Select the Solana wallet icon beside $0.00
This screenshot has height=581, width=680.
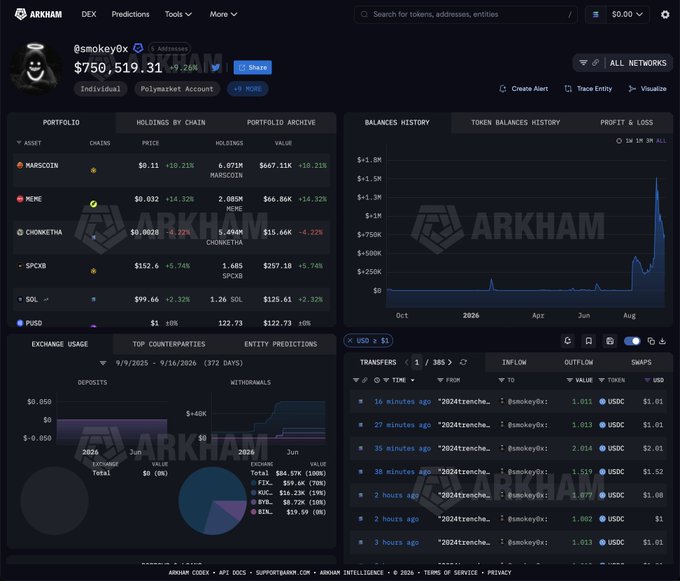tap(595, 14)
